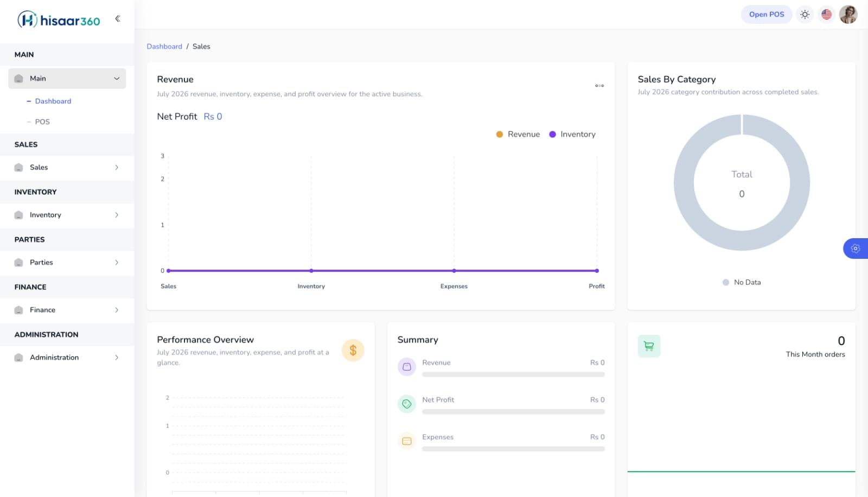The height and width of the screenshot is (497, 868).
Task: Click 'Sales' breadcrumb text
Action: click(x=201, y=47)
